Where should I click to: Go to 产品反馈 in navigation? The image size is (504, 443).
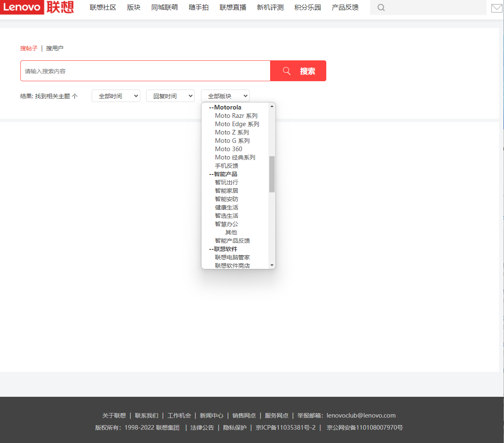coord(345,7)
